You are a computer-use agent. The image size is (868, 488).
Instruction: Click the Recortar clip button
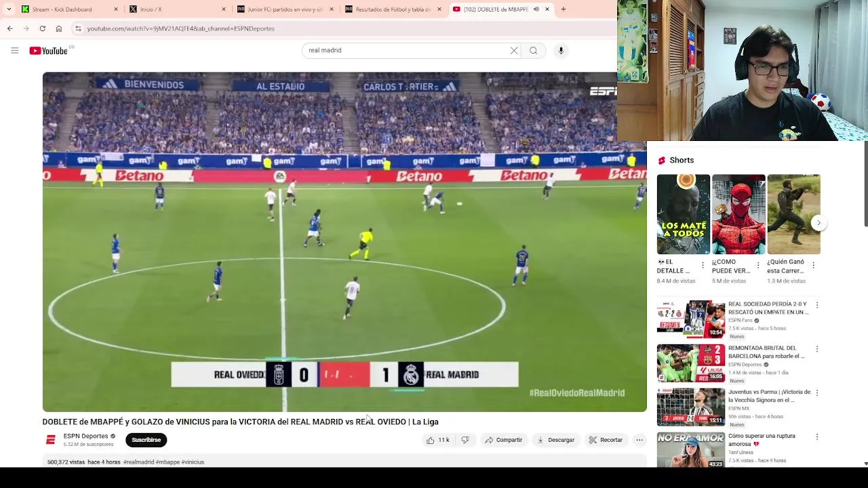[605, 440]
